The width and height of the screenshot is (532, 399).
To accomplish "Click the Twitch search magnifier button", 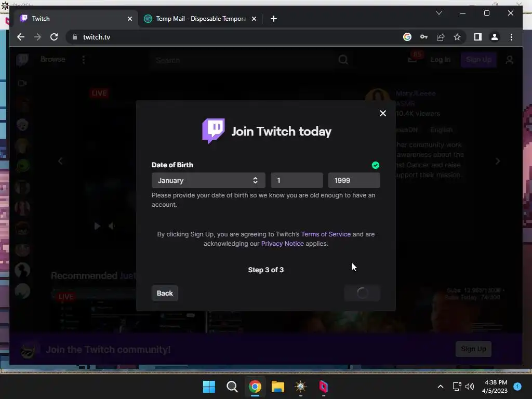I will [343, 60].
